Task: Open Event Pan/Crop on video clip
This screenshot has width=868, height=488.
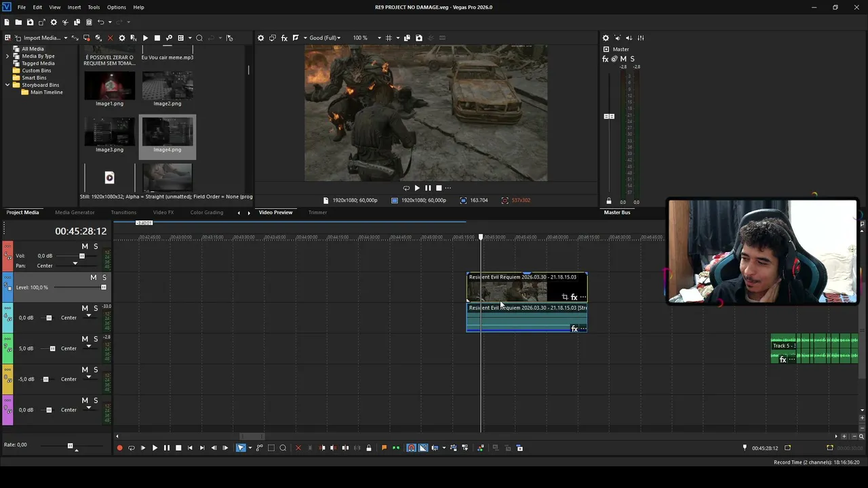Action: coord(565,297)
